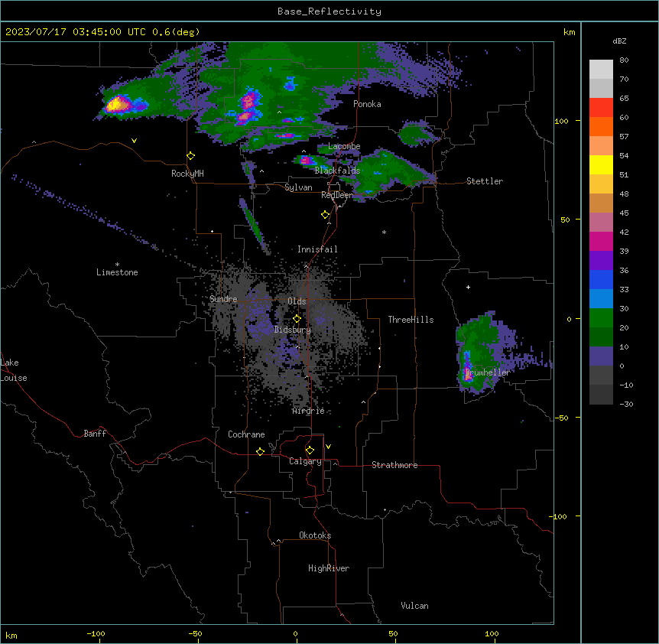Select the yellow diamond marker south of RedDeer
Viewport: 659px width, 644px height.
pos(326,215)
